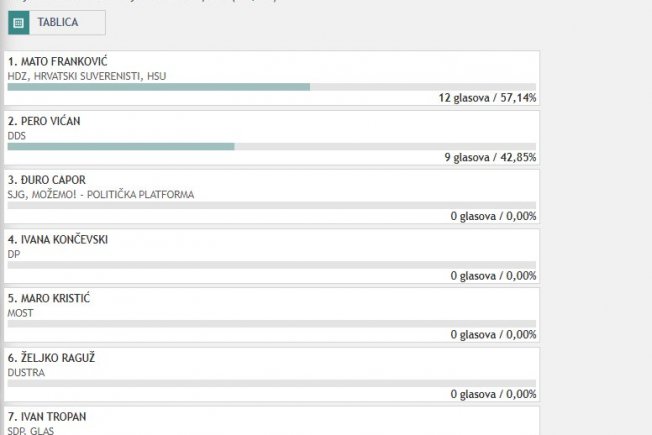Click Željko Raguž's empty vote bar
The width and height of the screenshot is (652, 435).
tap(272, 383)
